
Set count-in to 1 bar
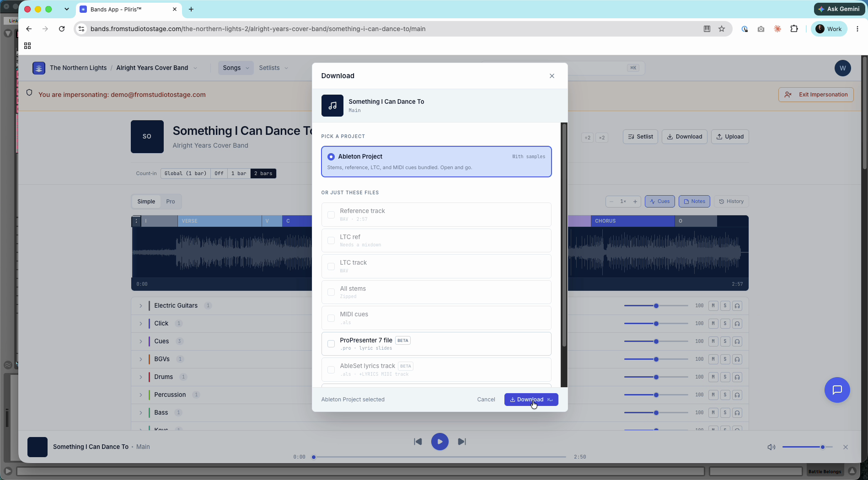click(239, 174)
